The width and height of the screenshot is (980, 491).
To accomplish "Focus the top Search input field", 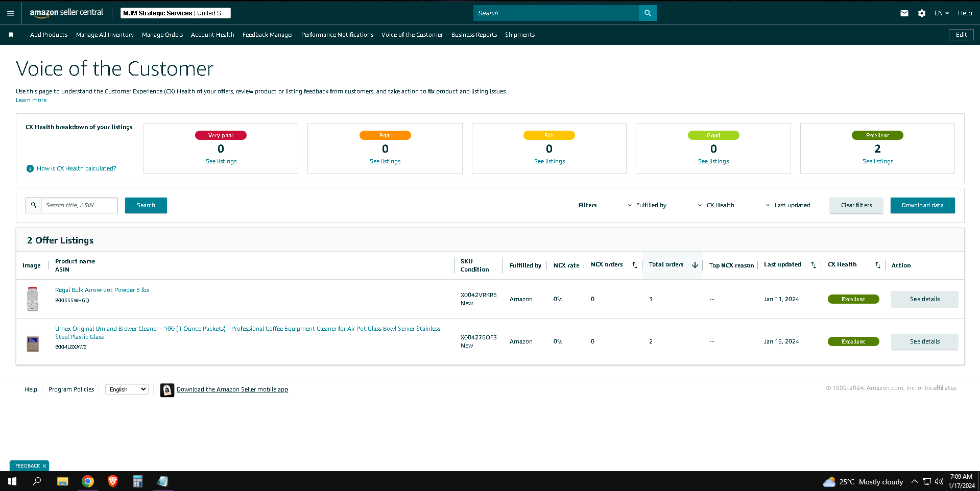I will pos(556,13).
